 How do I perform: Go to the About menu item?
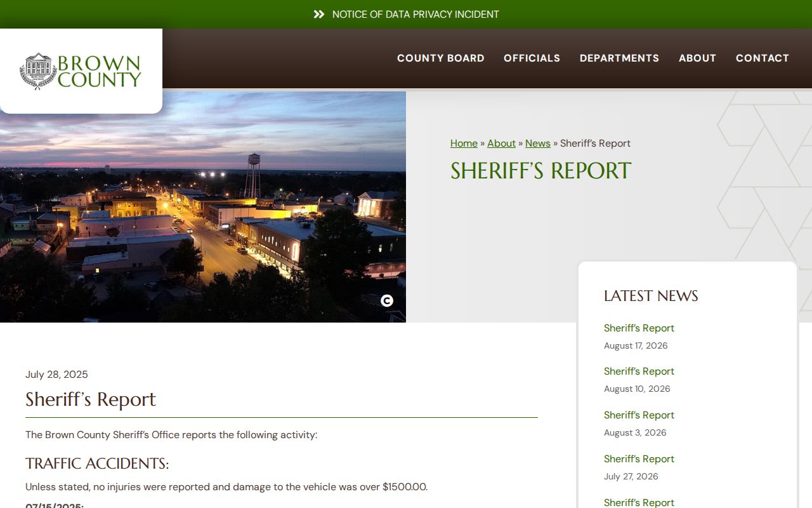(697, 58)
